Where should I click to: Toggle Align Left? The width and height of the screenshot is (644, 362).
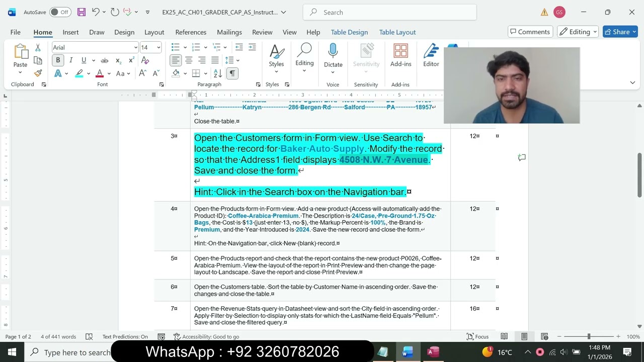coord(176,60)
